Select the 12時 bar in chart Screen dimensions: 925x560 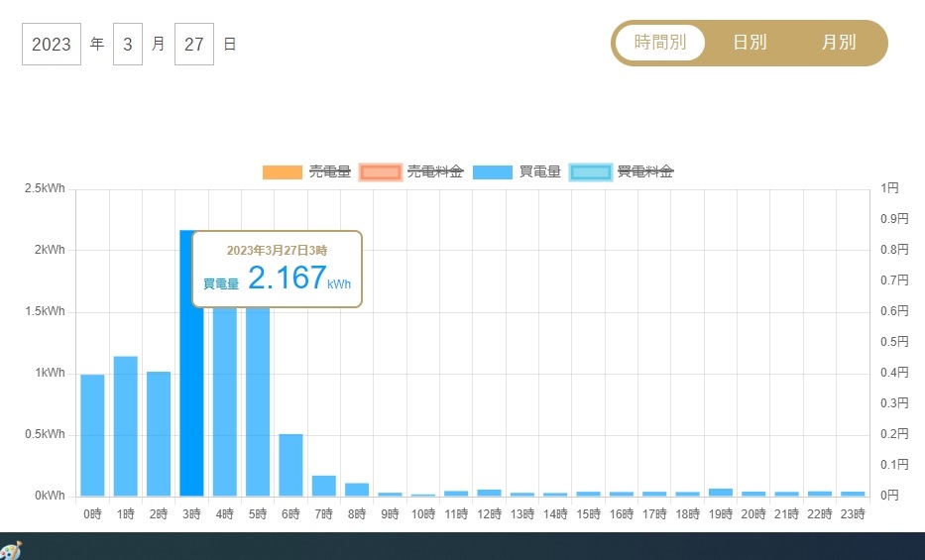pos(489,493)
